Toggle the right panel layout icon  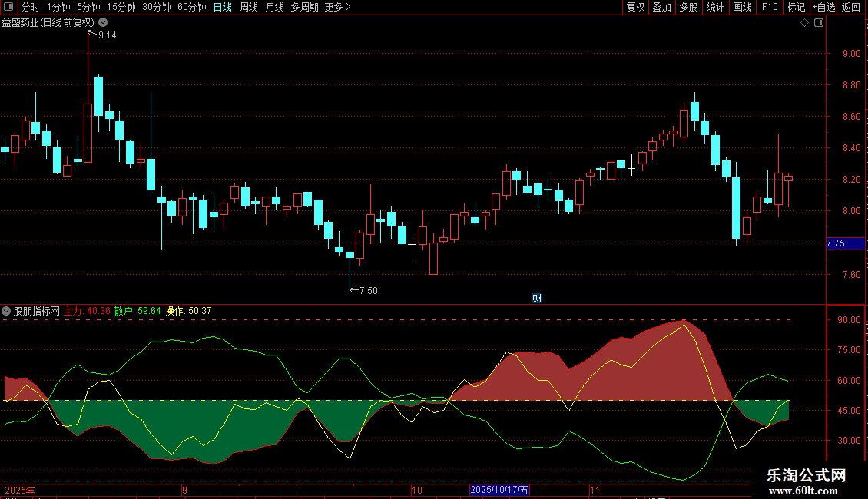819,23
